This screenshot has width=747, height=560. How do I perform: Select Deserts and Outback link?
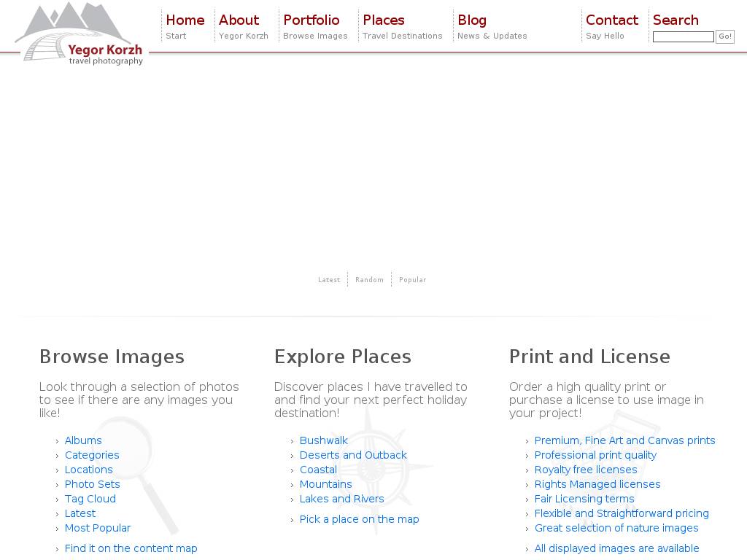pos(353,455)
